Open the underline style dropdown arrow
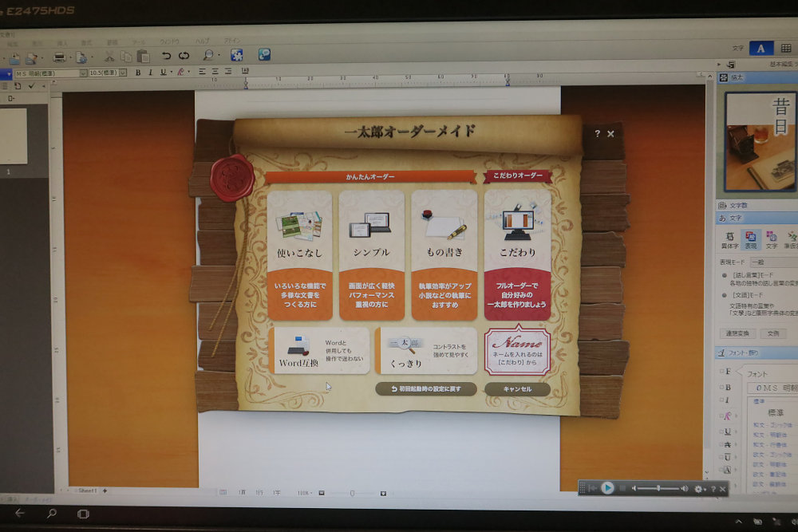Viewport: 798px width, 532px height. click(171, 73)
